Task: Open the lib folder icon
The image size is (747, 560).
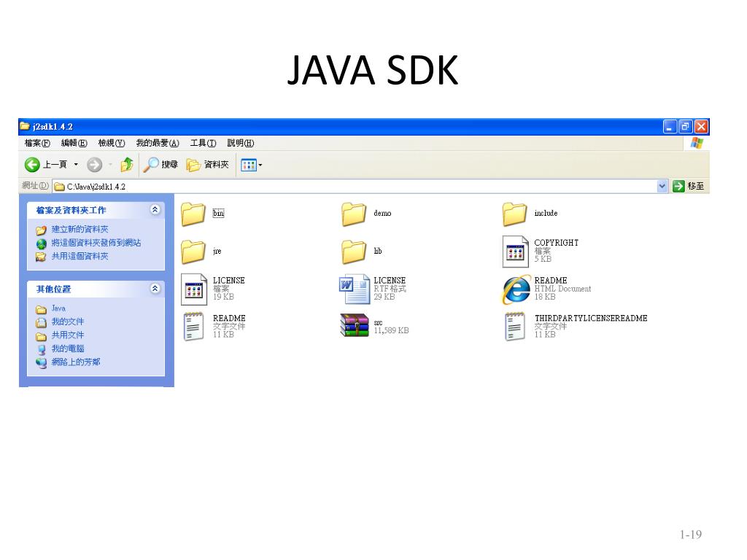Action: tap(354, 251)
